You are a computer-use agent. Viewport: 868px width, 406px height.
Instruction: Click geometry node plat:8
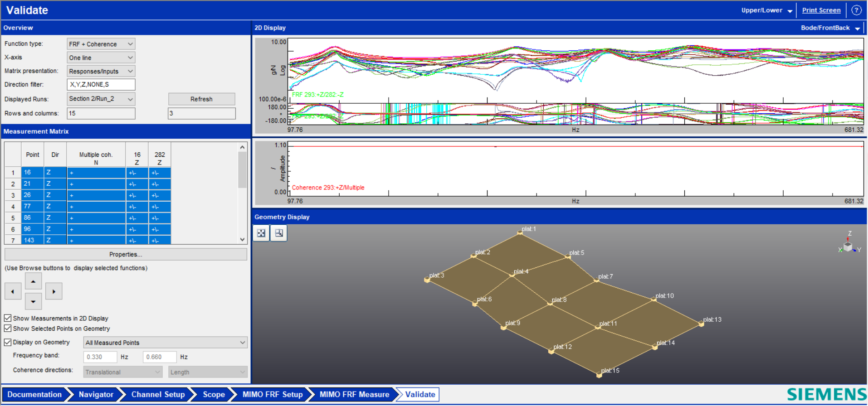tap(550, 303)
